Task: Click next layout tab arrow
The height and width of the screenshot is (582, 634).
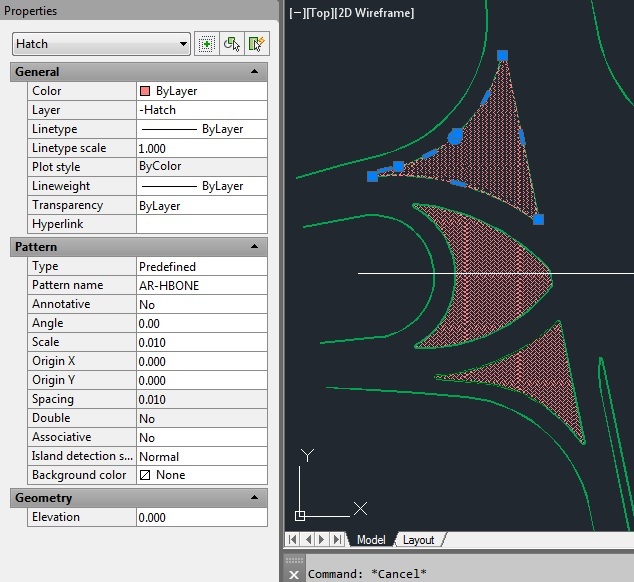Action: coord(322,540)
